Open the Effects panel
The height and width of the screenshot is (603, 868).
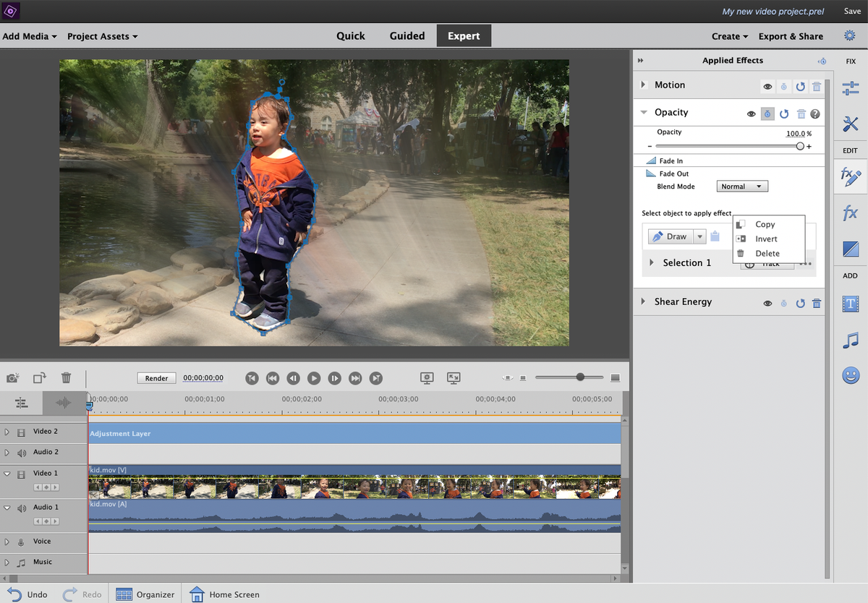coord(850,212)
